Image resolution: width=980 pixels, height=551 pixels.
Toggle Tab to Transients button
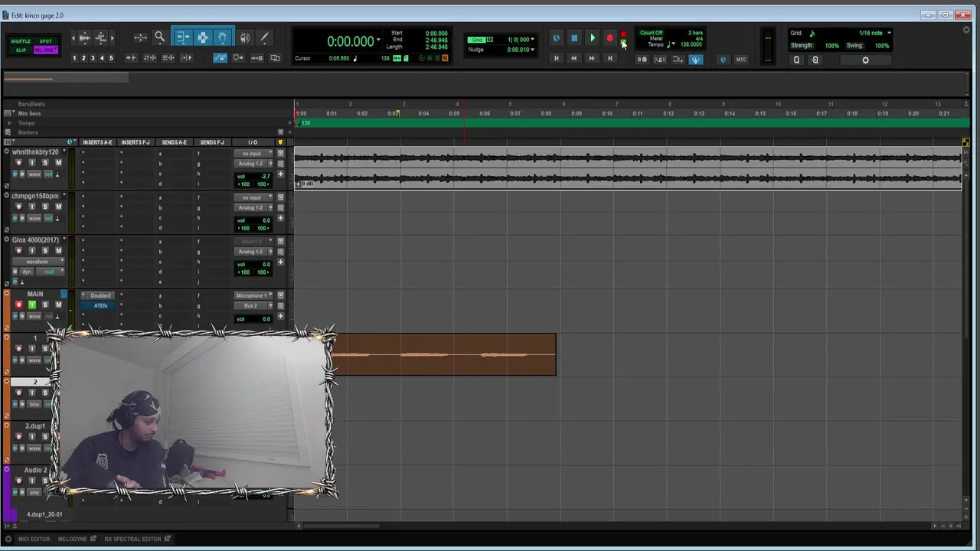click(x=132, y=58)
